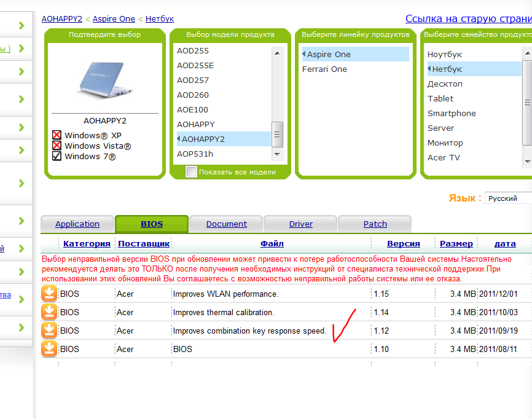
Task: Click 'Improves thermal calibration.' file text
Action: [x=224, y=312]
